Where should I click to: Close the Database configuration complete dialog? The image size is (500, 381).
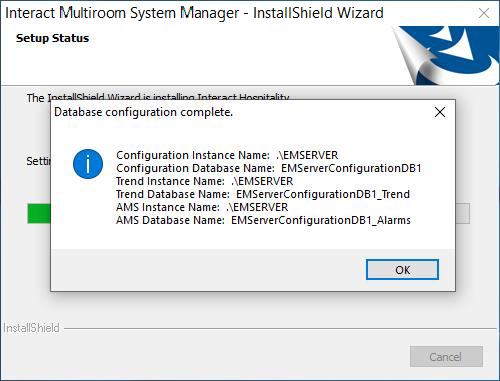tap(440, 112)
